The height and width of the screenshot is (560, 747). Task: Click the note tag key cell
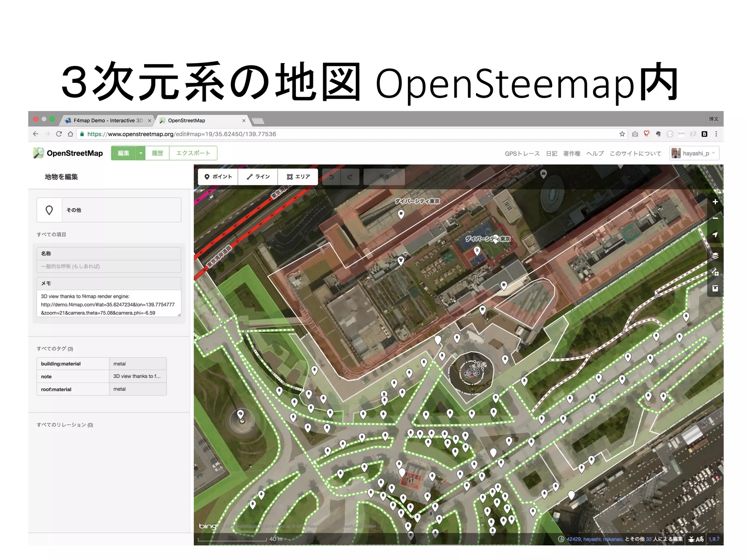[x=73, y=377]
